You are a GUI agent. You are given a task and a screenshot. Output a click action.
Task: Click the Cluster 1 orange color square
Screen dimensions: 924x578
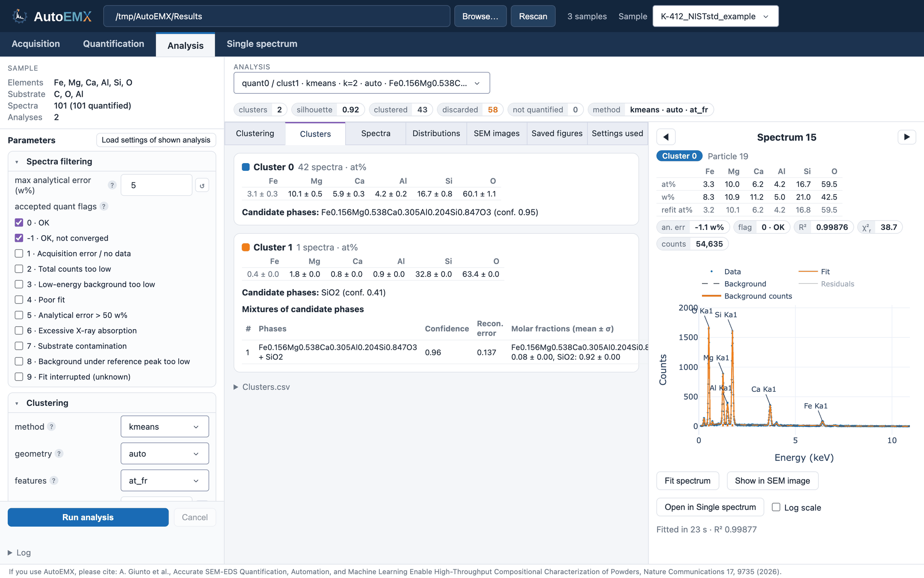[x=246, y=247]
